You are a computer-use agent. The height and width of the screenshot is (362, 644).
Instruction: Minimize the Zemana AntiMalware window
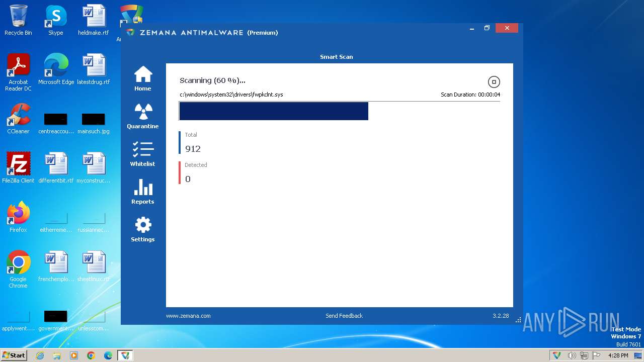coord(472,28)
